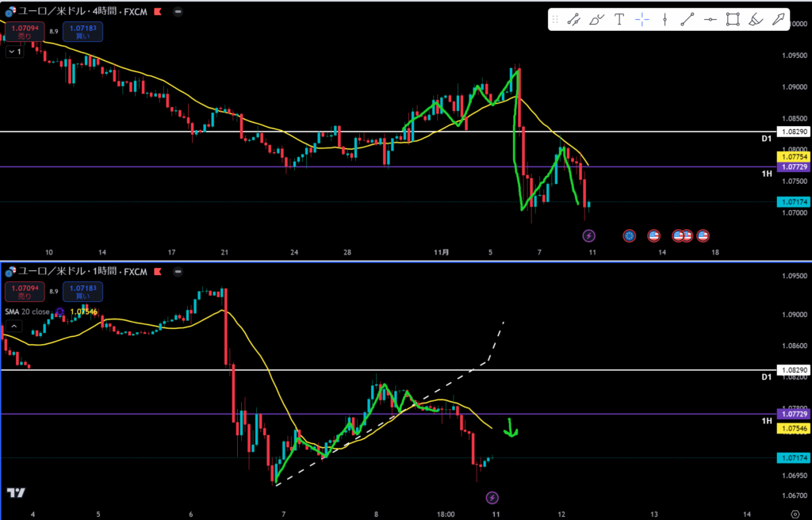Screen dimensions: 812x520
Task: Open the SMA 20 close indicator label
Action: tap(28, 312)
